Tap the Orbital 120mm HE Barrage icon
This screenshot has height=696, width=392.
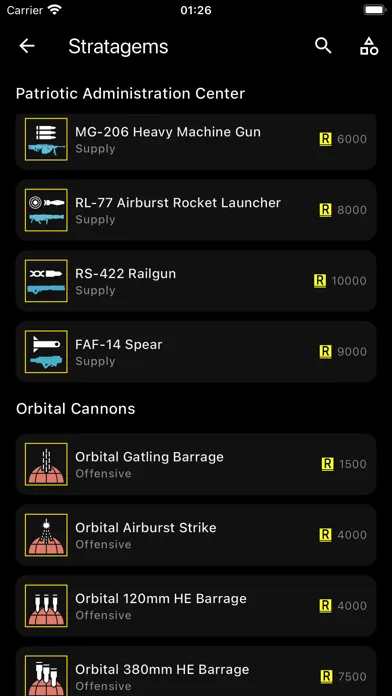click(x=46, y=606)
